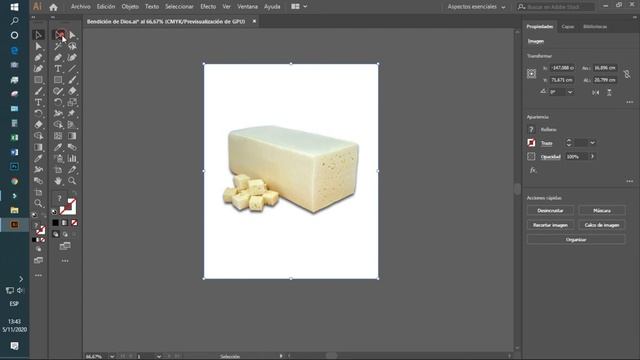640x360 pixels.
Task: Click the Calco de imagen button
Action: click(x=602, y=225)
